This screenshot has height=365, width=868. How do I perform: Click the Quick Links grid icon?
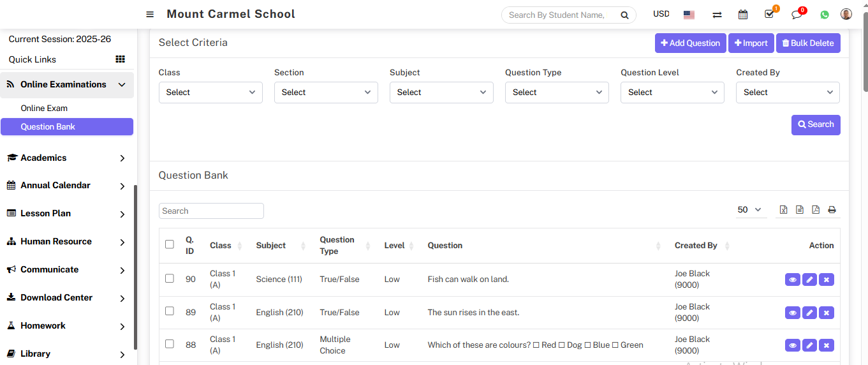120,59
